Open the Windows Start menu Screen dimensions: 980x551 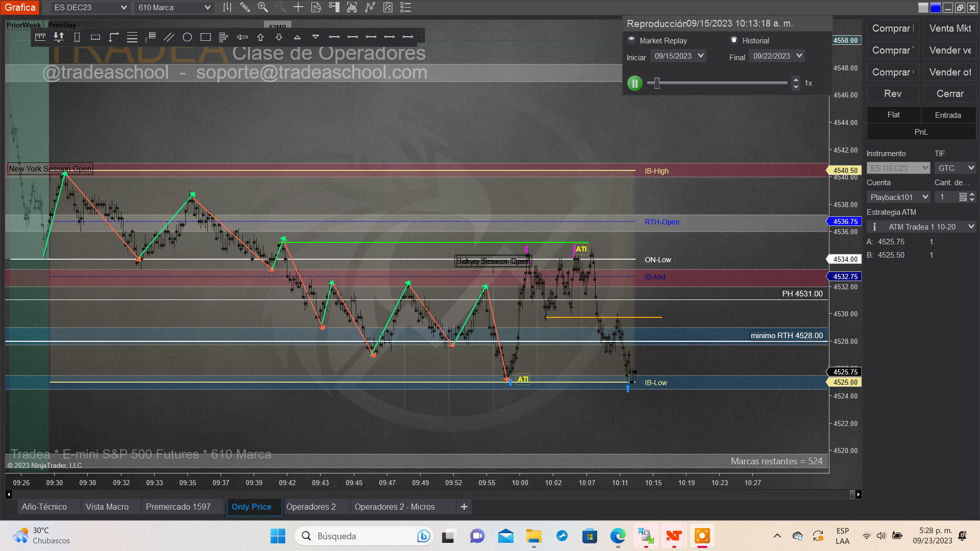point(278,536)
